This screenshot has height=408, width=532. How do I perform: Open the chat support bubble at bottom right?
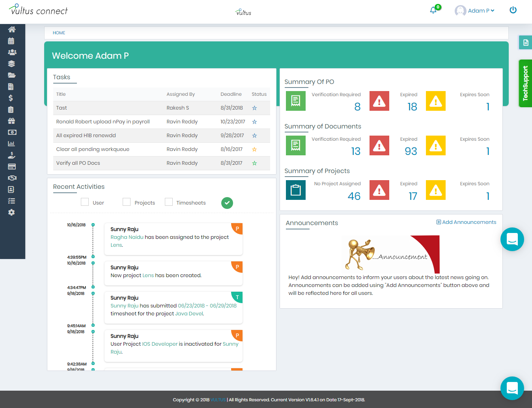point(512,388)
